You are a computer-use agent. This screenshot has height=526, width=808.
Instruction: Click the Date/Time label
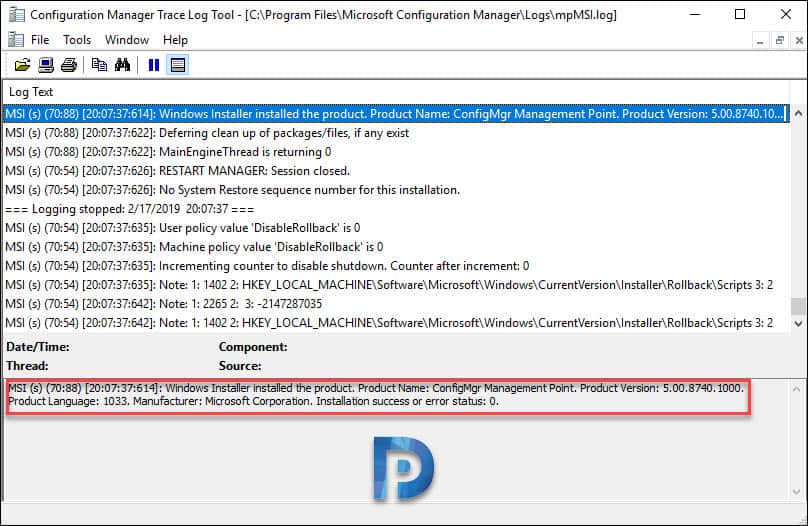38,347
